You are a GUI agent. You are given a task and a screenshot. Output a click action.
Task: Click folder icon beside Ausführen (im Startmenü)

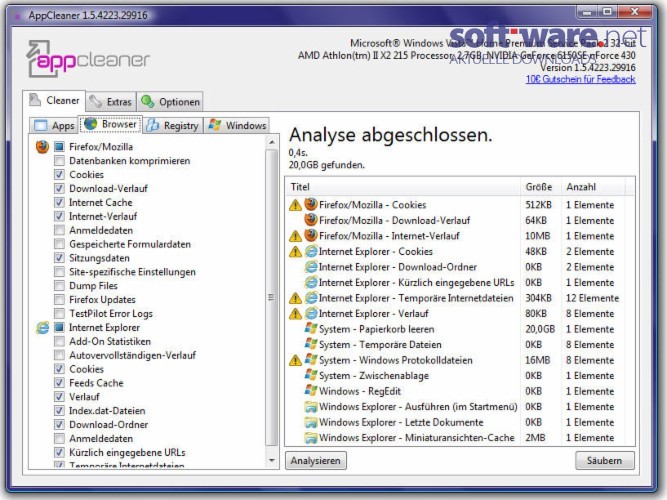click(311, 407)
